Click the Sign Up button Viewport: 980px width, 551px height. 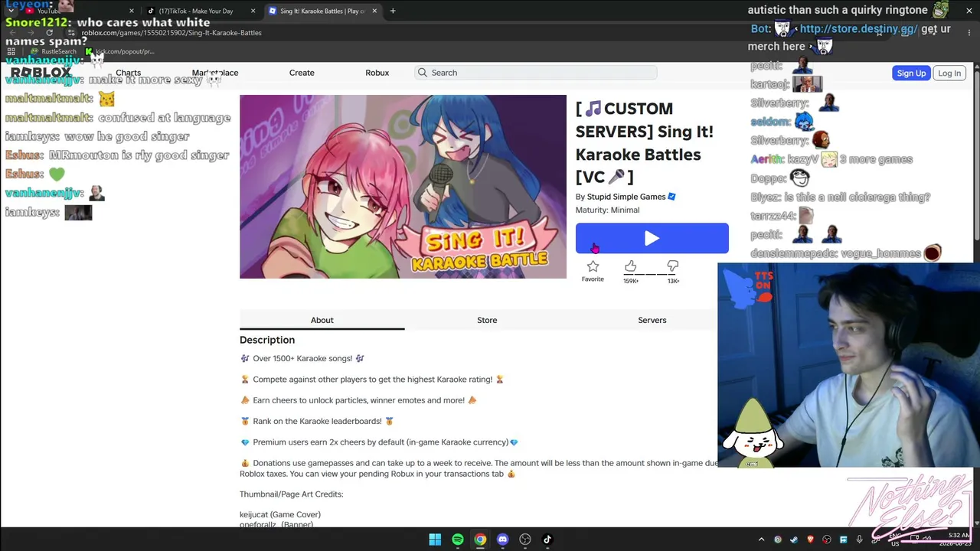click(911, 73)
